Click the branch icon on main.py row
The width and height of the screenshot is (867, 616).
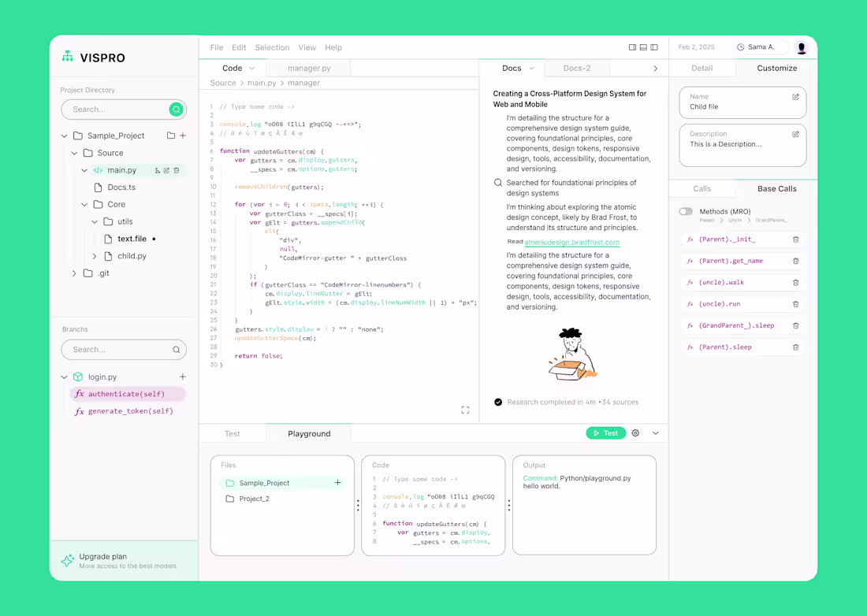tap(158, 171)
